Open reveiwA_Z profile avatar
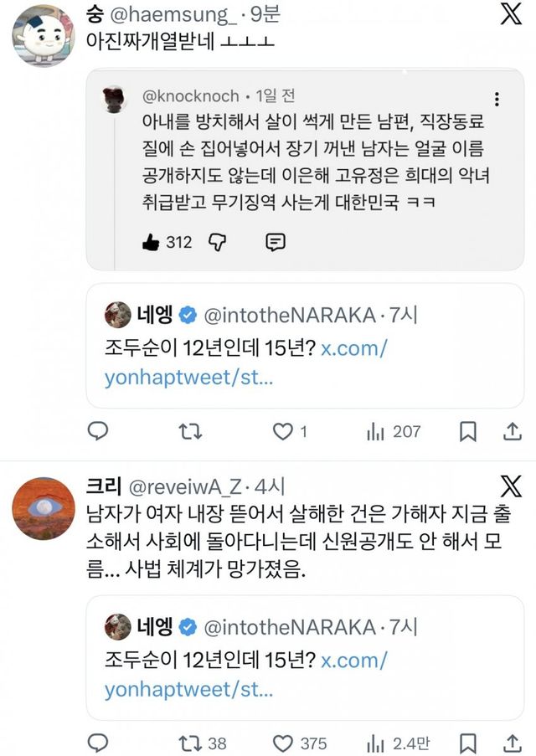 point(42,508)
